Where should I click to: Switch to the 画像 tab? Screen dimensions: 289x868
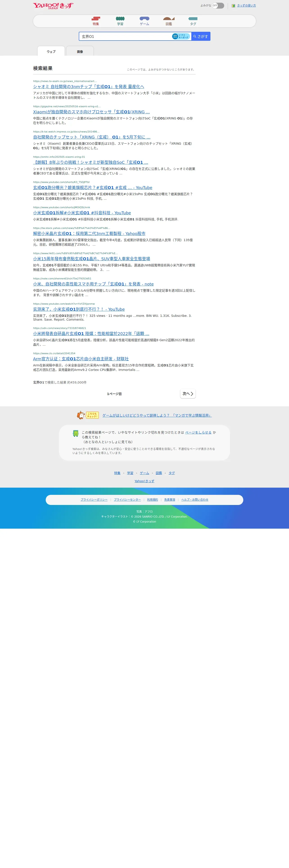[x=80, y=51]
